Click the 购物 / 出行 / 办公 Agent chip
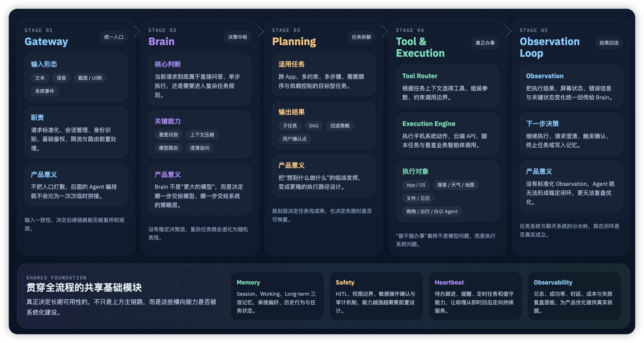Image resolution: width=644 pixels, height=343 pixels. coord(432,211)
